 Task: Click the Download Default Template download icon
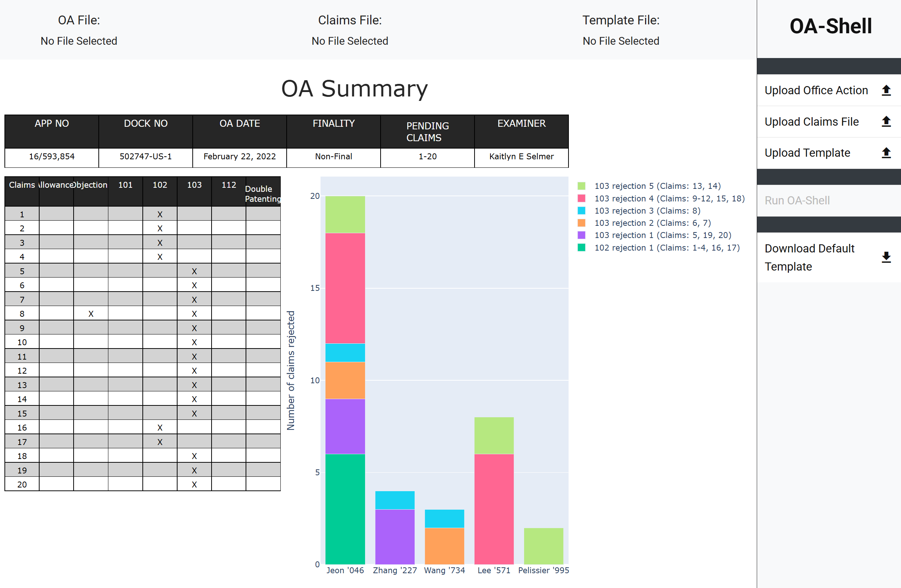(886, 257)
